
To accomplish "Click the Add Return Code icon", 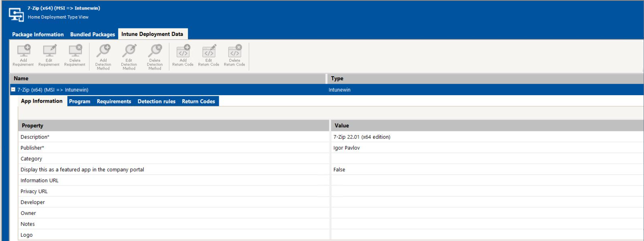I will (183, 51).
